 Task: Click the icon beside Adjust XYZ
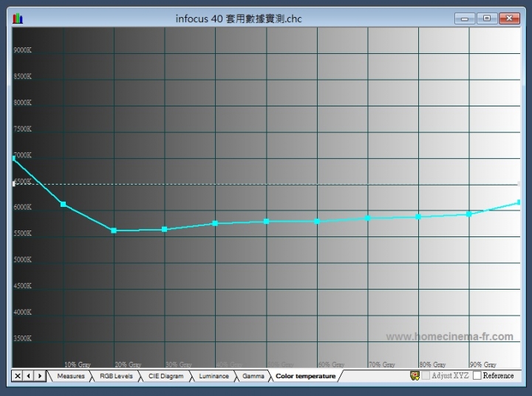click(x=415, y=375)
